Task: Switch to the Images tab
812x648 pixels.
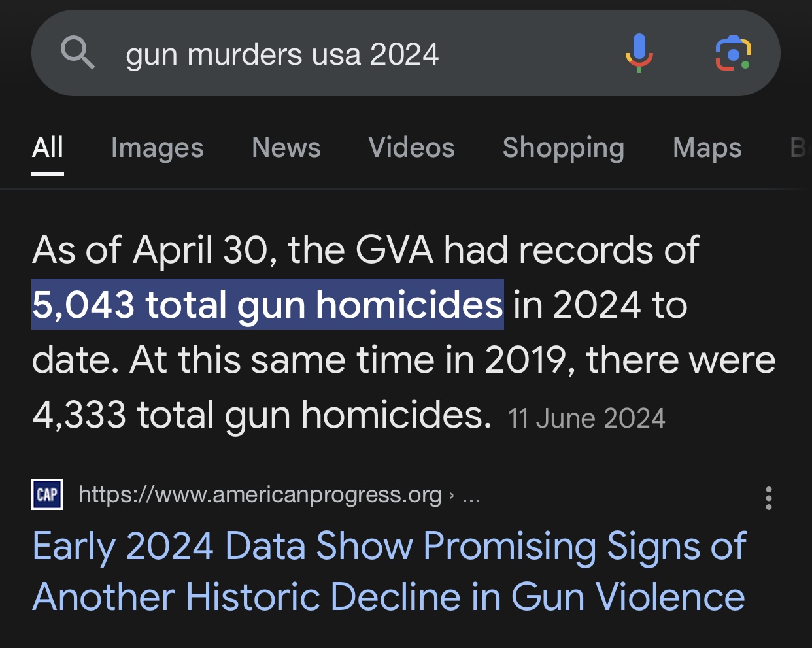Action: pos(157,148)
